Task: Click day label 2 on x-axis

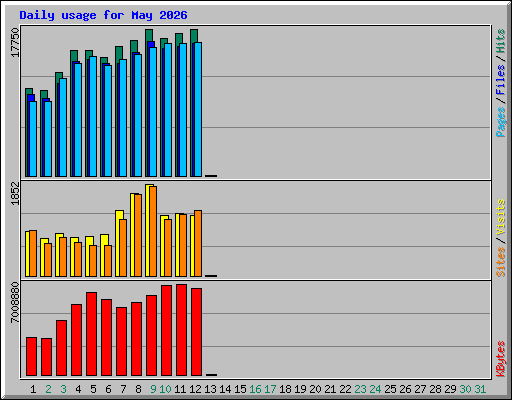Action: click(x=48, y=389)
